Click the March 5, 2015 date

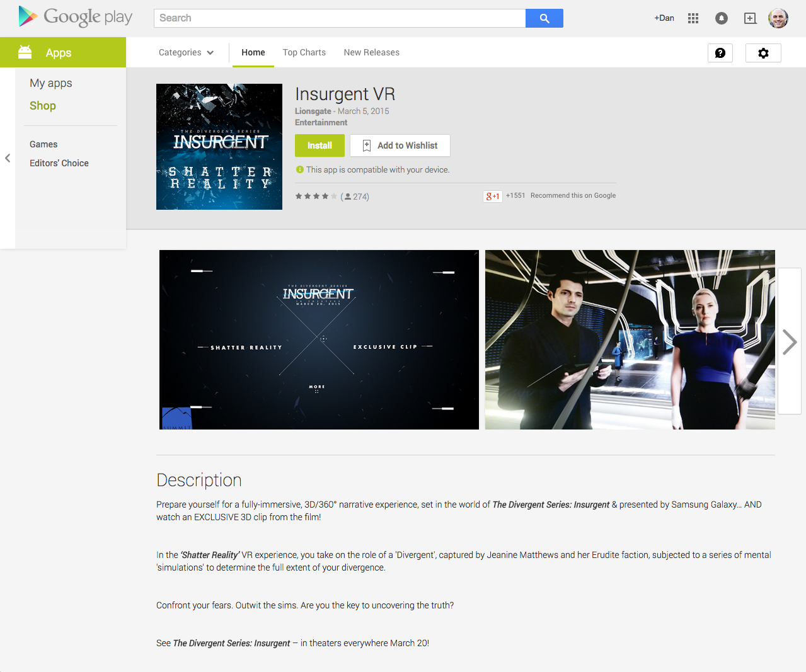coord(364,111)
